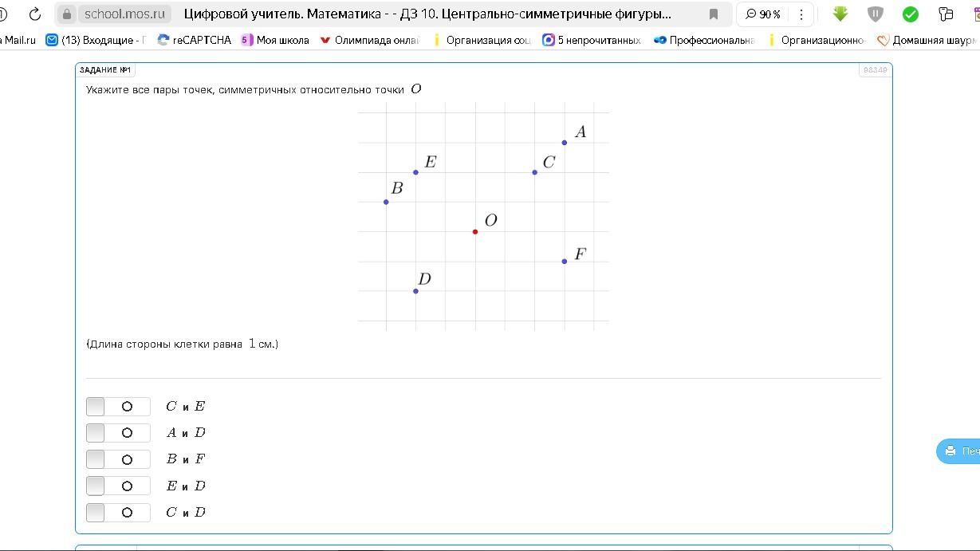
Task: Toggle the answer switch for B и F
Action: 118,459
